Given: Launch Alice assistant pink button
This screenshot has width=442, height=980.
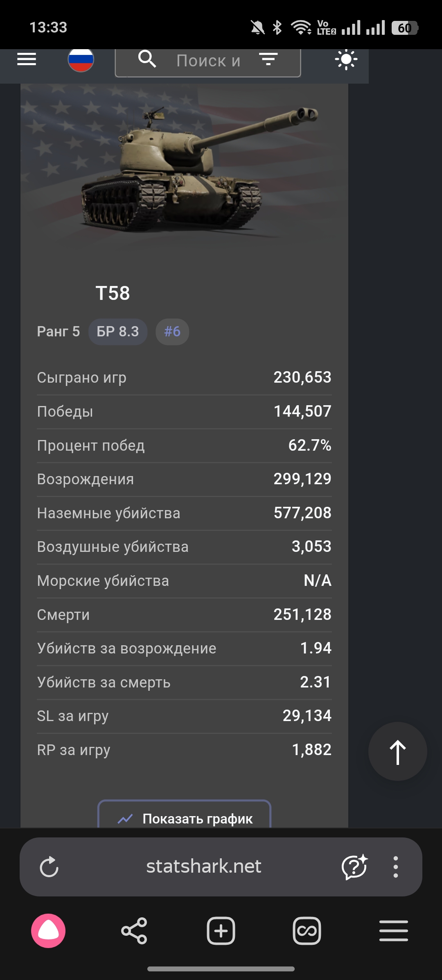Looking at the screenshot, I should tap(48, 931).
